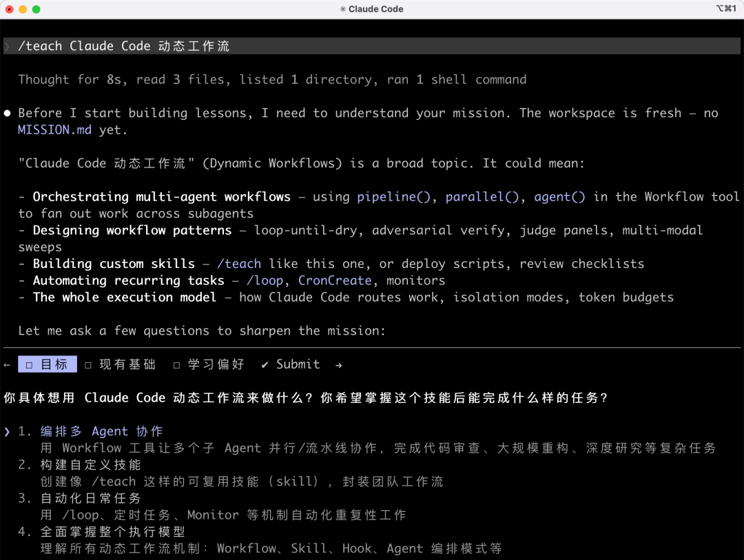Open the 学习偏好 tab

tap(209, 364)
